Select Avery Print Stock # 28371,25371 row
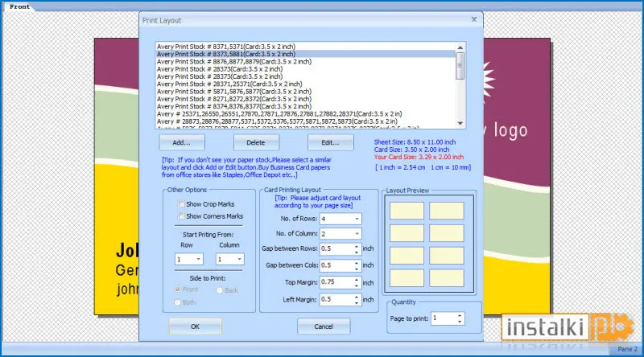The height and width of the screenshot is (357, 644). [306, 84]
